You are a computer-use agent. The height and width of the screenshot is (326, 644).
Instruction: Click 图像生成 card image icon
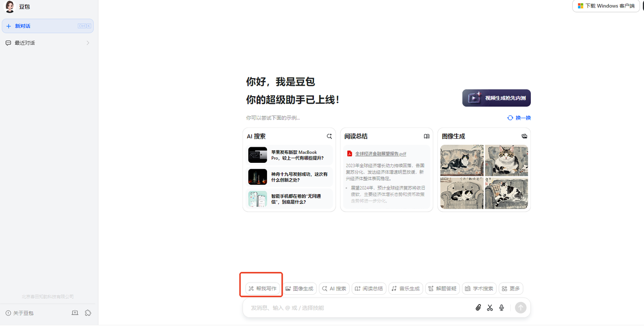pos(524,136)
